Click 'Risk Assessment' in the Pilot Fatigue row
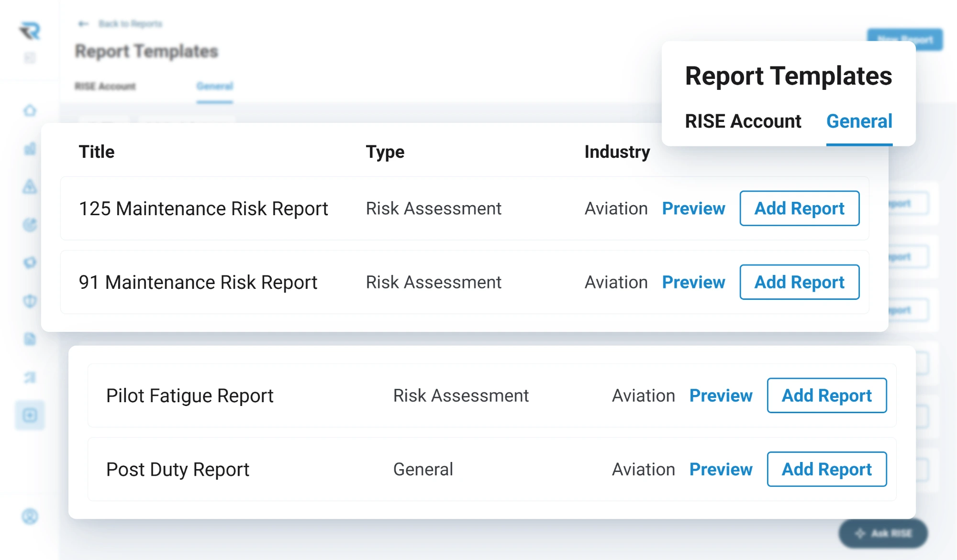This screenshot has height=560, width=957. (461, 395)
